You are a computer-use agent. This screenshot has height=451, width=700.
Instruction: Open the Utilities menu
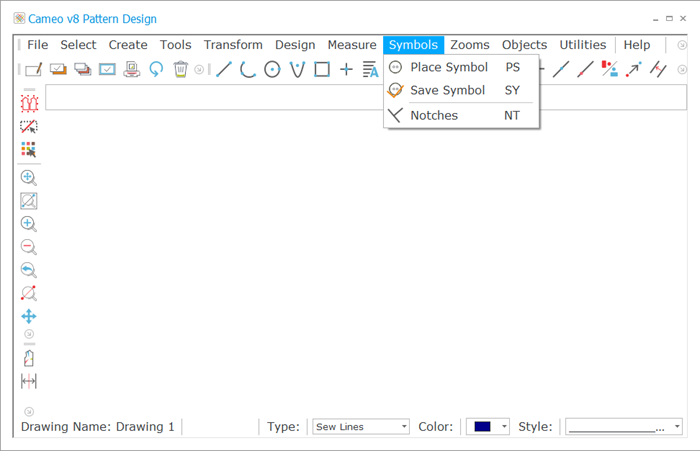click(583, 45)
